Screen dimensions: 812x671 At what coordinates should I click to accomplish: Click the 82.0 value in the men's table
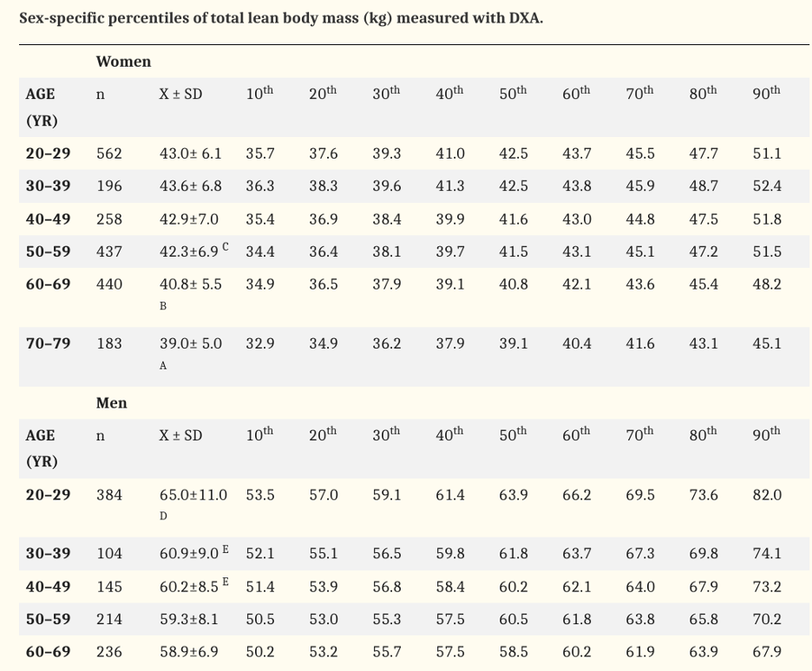click(767, 495)
